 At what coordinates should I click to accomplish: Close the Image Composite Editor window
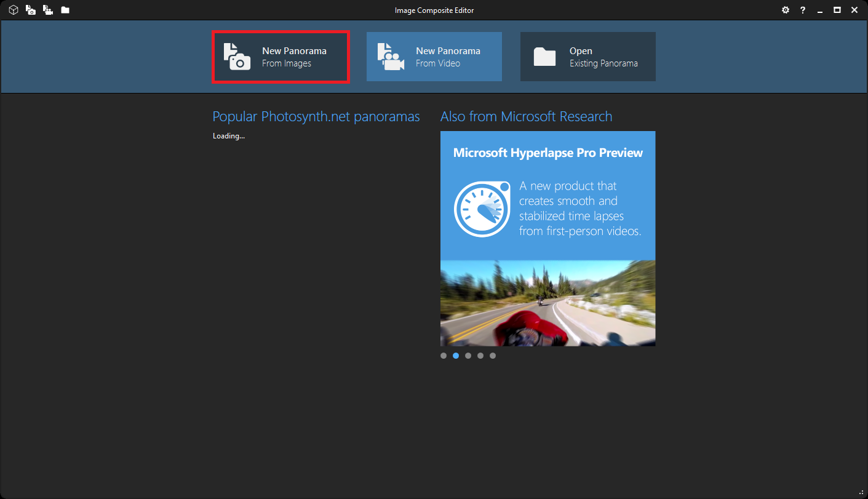[x=854, y=10]
